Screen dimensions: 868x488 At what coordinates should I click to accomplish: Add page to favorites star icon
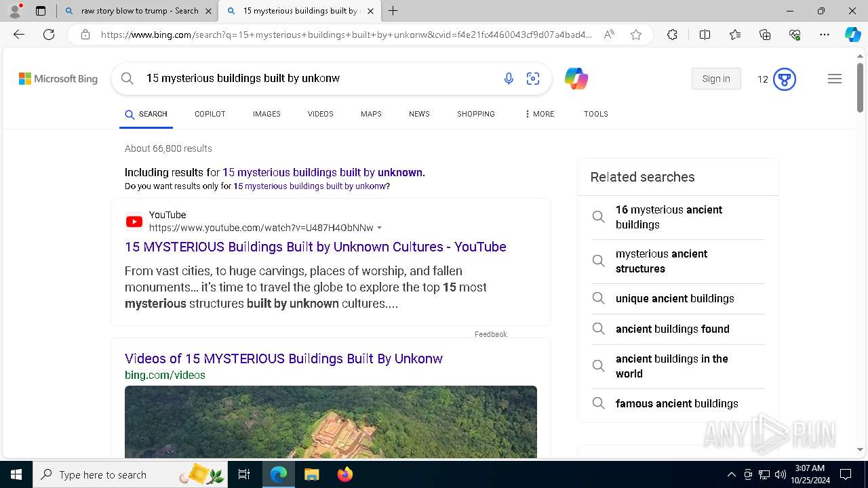point(636,35)
